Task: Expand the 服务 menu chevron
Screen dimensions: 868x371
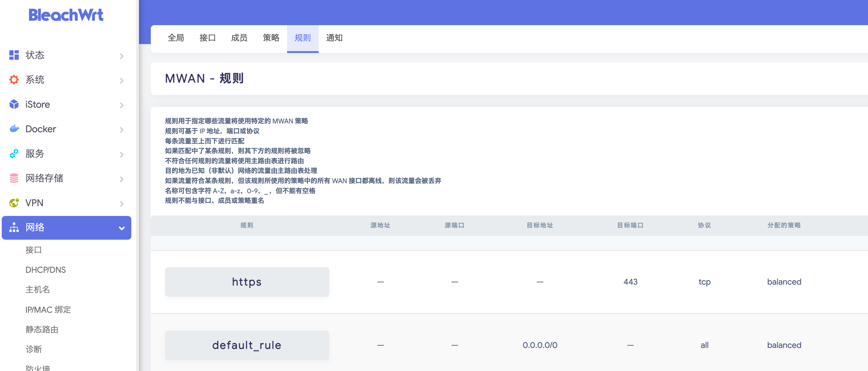Action: pos(122,154)
